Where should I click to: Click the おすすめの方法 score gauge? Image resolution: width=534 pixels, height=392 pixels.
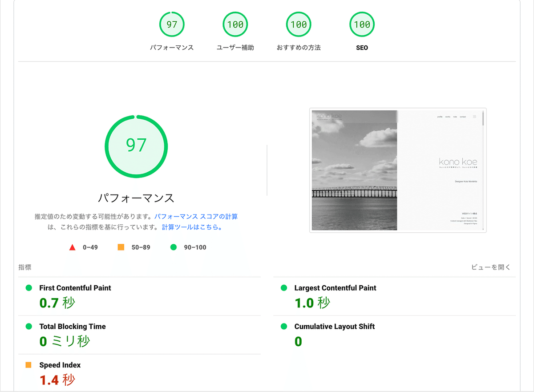[x=299, y=24]
